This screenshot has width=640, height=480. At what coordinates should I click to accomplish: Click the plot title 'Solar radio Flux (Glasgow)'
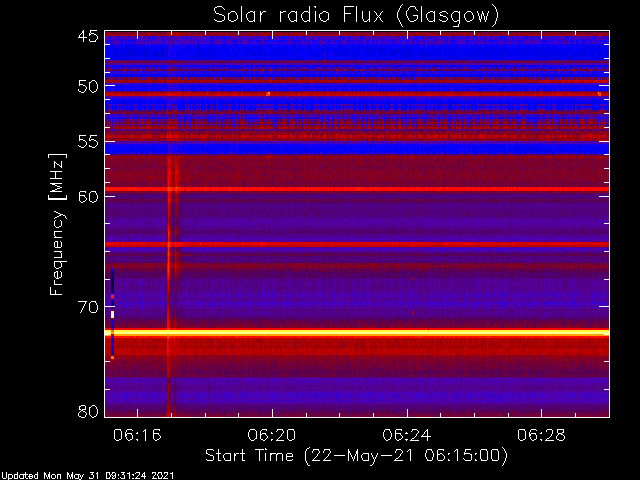356,16
